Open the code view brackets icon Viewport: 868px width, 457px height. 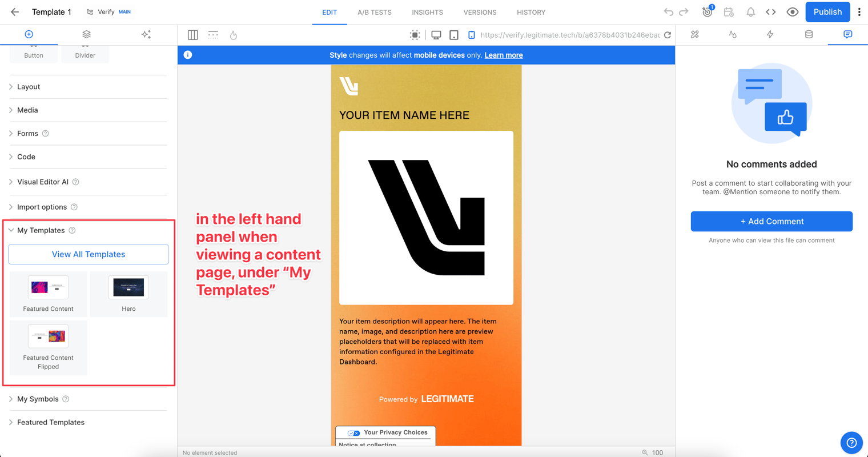click(770, 12)
